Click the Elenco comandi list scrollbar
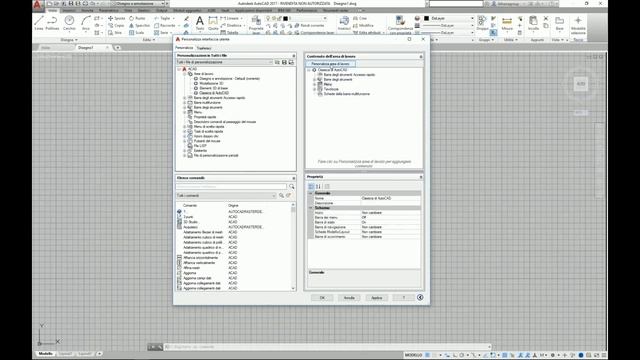 click(293, 247)
